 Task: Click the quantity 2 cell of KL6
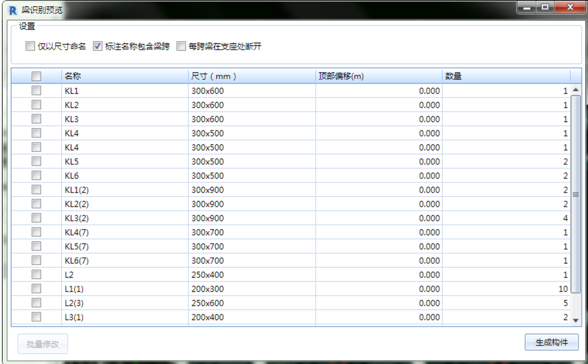tap(506, 176)
